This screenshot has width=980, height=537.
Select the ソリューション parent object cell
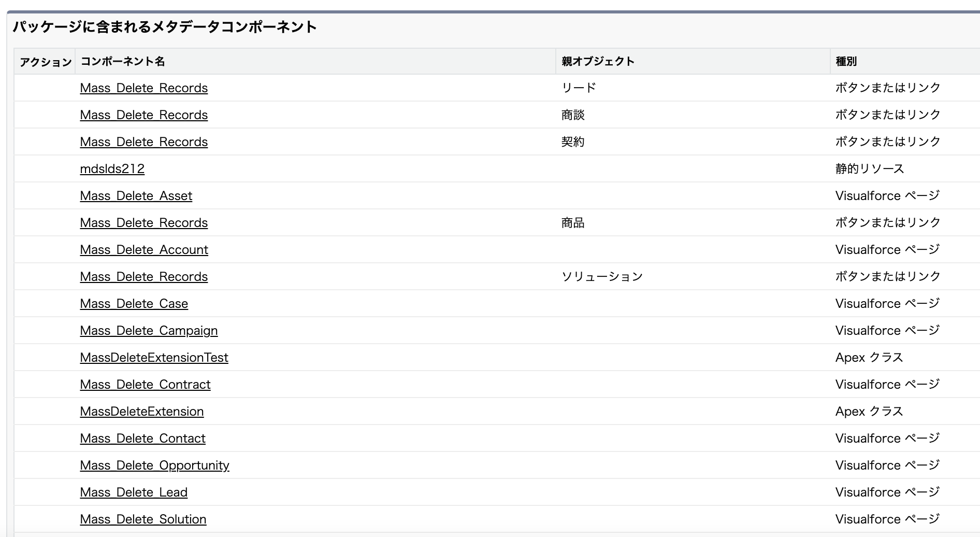pyautogui.click(x=602, y=277)
